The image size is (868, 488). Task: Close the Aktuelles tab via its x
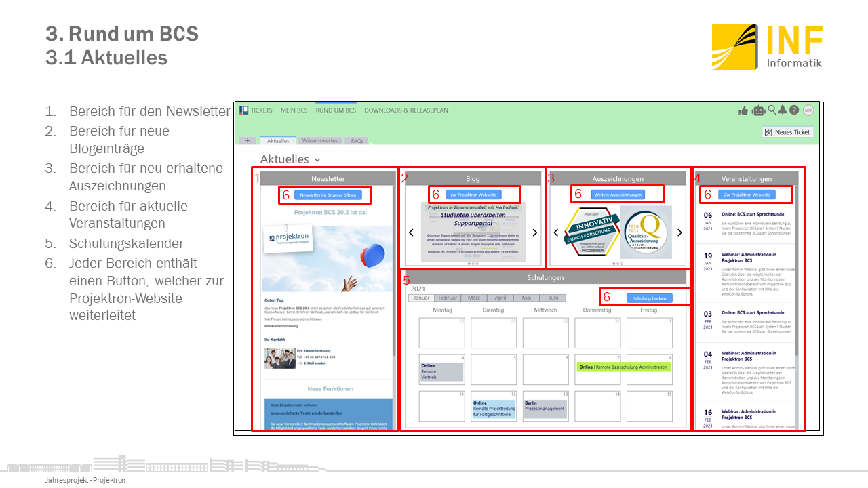click(x=293, y=141)
